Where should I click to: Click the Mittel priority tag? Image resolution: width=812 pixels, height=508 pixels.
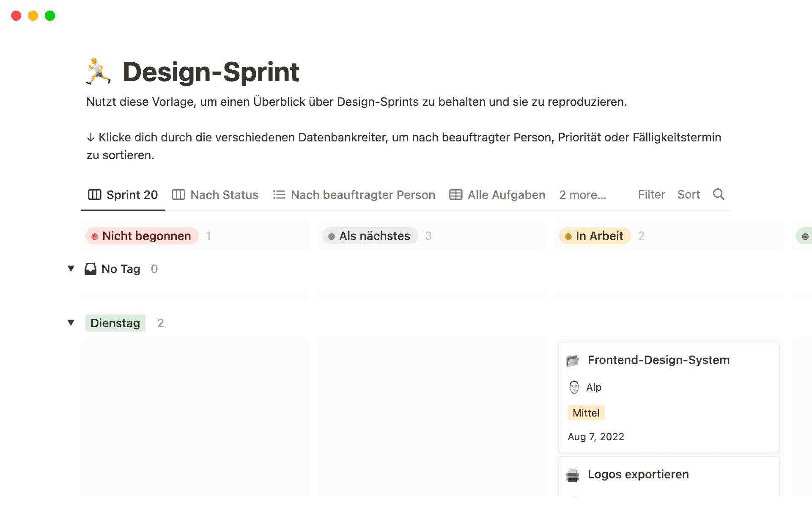(586, 413)
